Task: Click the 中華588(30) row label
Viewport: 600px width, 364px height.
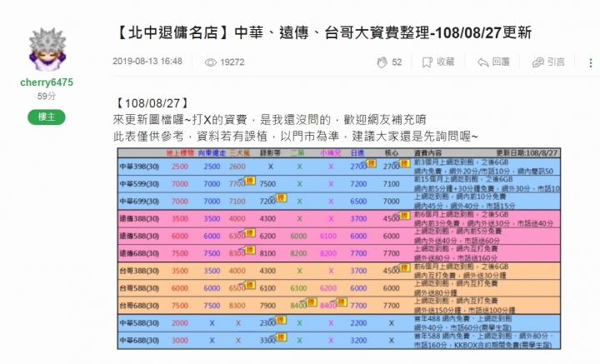Action: pyautogui.click(x=139, y=323)
